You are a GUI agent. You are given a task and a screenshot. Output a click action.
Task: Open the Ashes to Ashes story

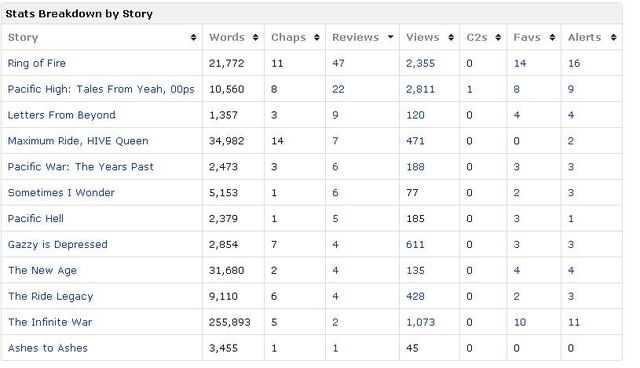point(48,348)
